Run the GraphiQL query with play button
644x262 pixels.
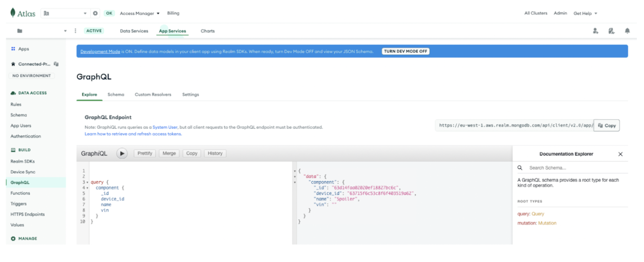[x=122, y=153]
